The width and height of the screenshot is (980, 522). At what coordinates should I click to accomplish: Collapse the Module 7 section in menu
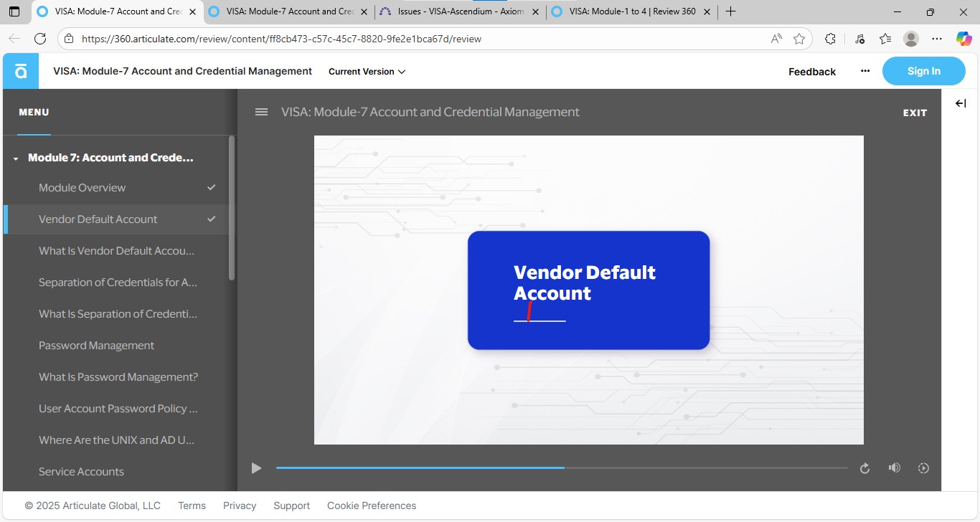[x=16, y=158]
